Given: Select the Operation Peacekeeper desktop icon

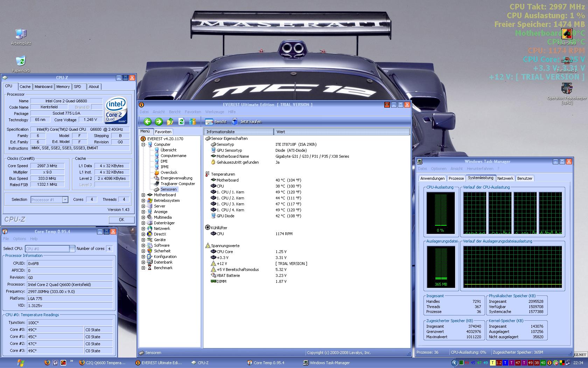Looking at the screenshot, I should click(567, 93).
